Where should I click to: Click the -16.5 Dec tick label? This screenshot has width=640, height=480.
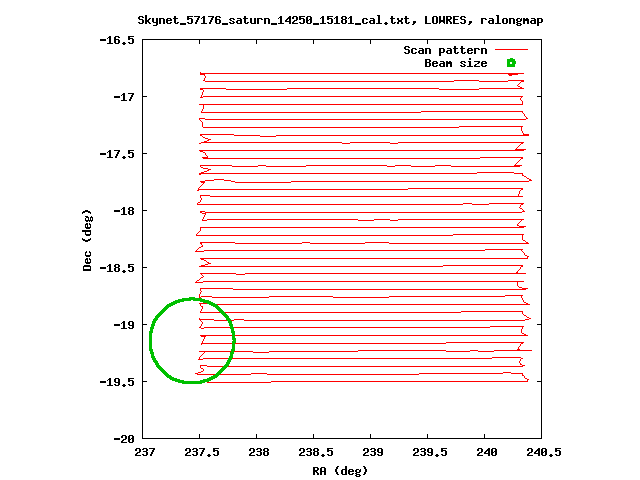pyautogui.click(x=117, y=40)
